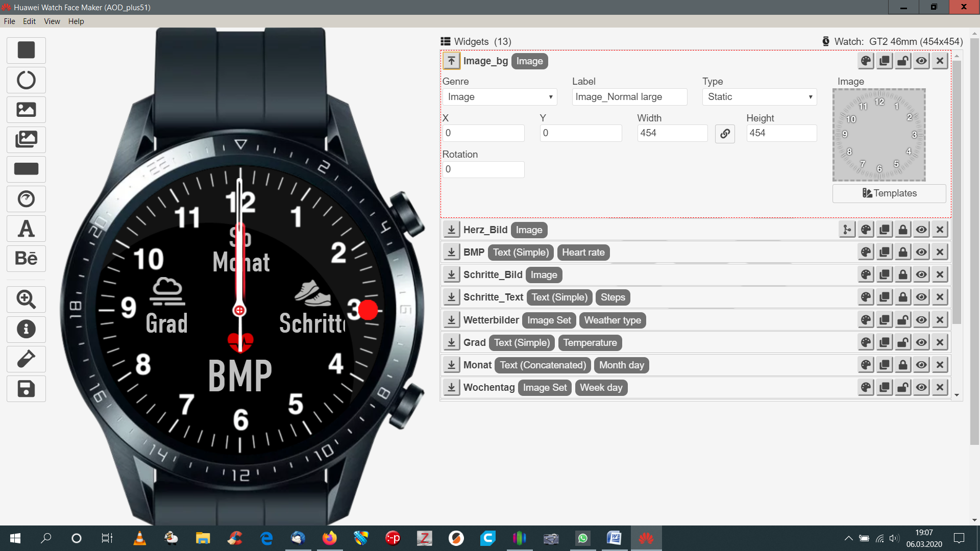Open the Help menu
980x551 pixels.
pyautogui.click(x=76, y=21)
